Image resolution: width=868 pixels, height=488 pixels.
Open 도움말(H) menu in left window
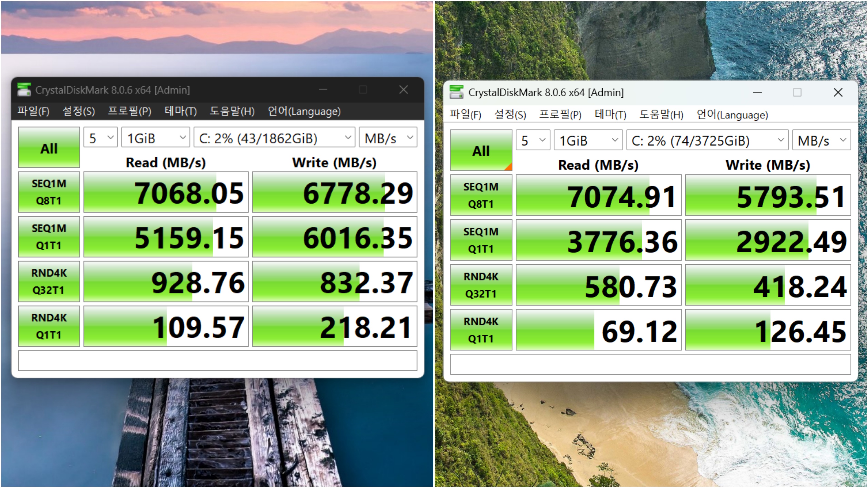click(232, 111)
